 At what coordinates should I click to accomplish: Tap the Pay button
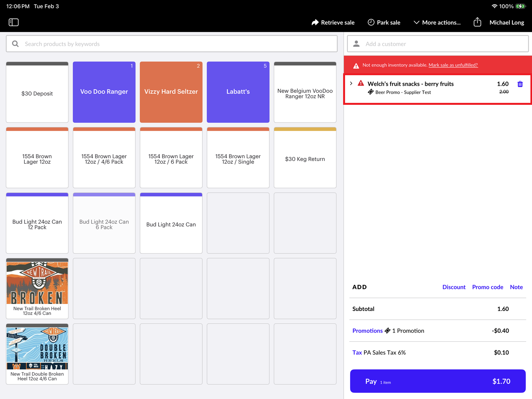[438, 381]
